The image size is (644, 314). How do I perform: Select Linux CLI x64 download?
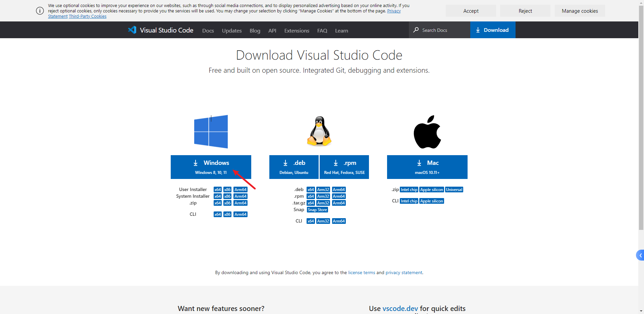[x=311, y=221]
